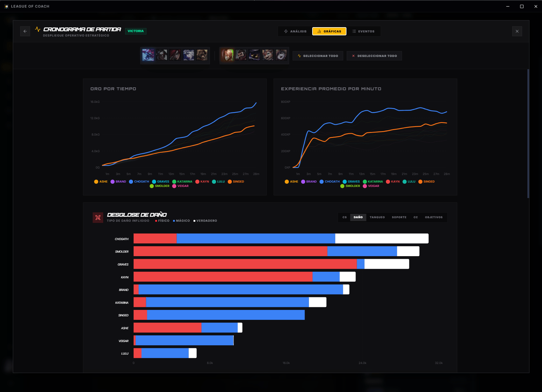Toggle Chogath in Experiencia Promedio legend
The height and width of the screenshot is (392, 542).
330,182
